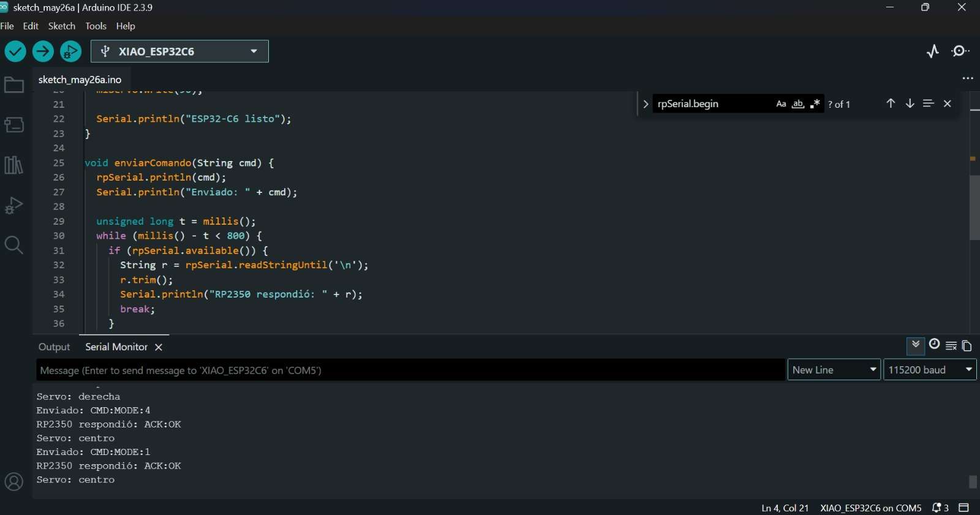The height and width of the screenshot is (515, 980).
Task: Clear the Serial Monitor output
Action: [951, 346]
